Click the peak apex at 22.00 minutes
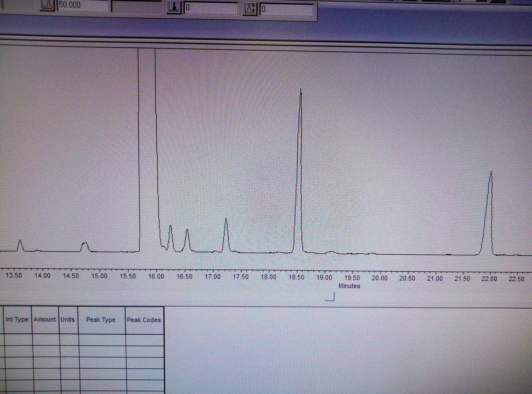 [x=491, y=172]
